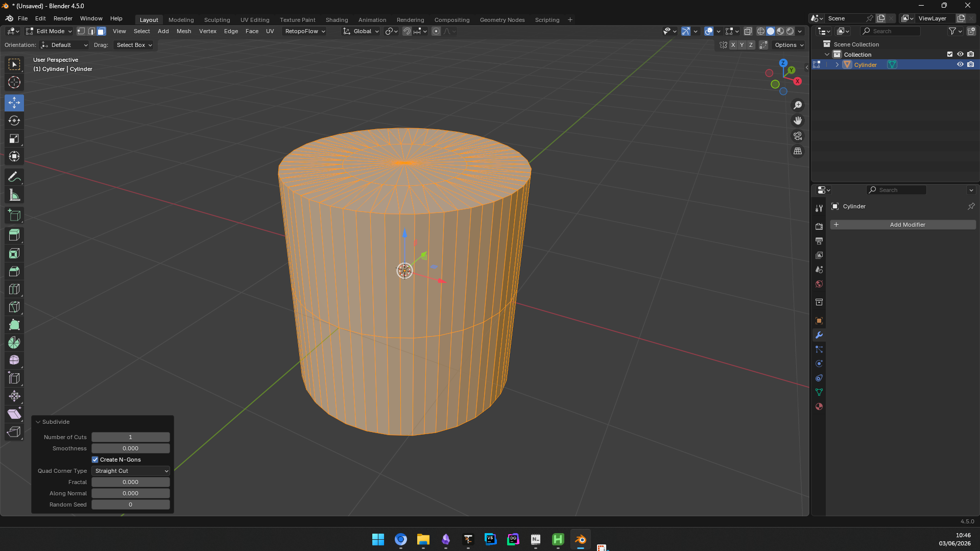Collapse the Subdivide operator panel
This screenshot has width=980, height=551.
click(x=38, y=422)
